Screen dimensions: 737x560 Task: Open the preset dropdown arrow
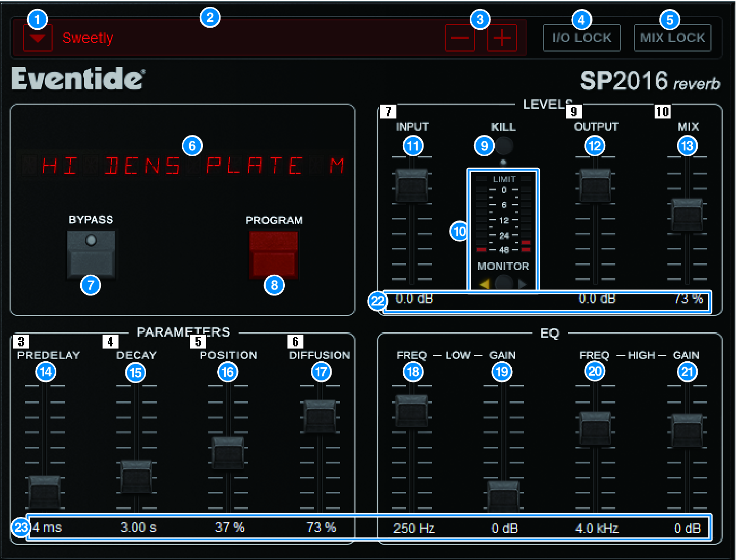[x=38, y=39]
